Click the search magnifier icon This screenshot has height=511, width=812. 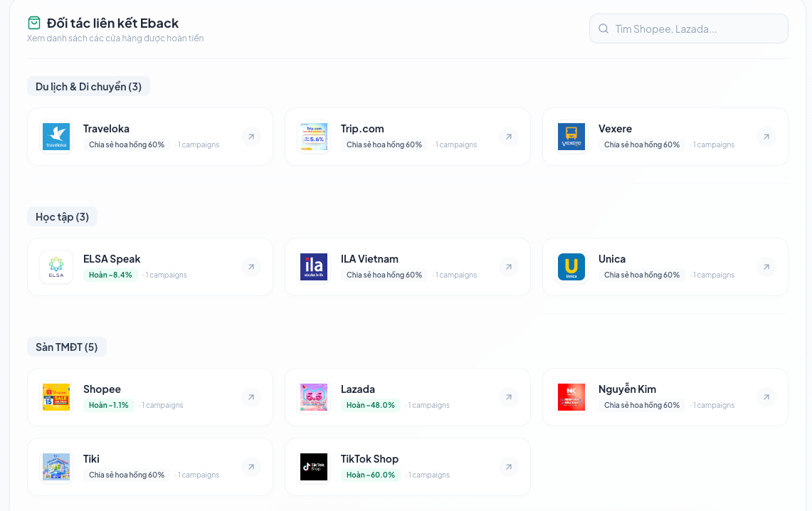coord(603,28)
